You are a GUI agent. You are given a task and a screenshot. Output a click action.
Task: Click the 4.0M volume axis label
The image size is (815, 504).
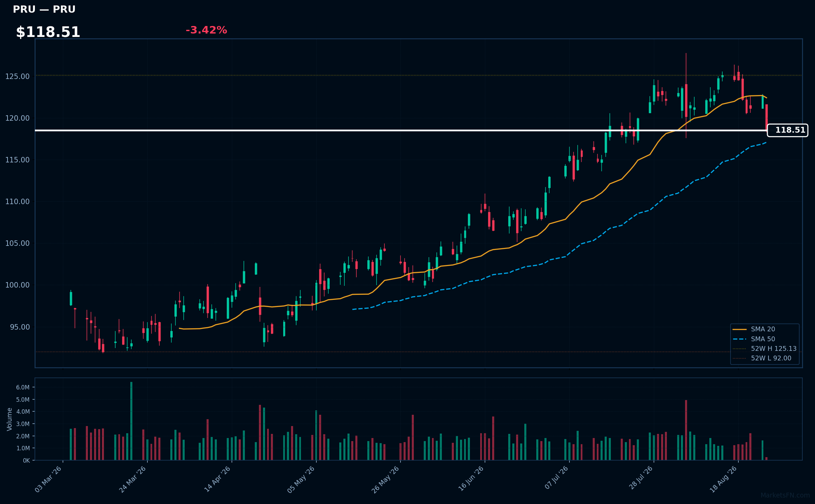coord(23,412)
